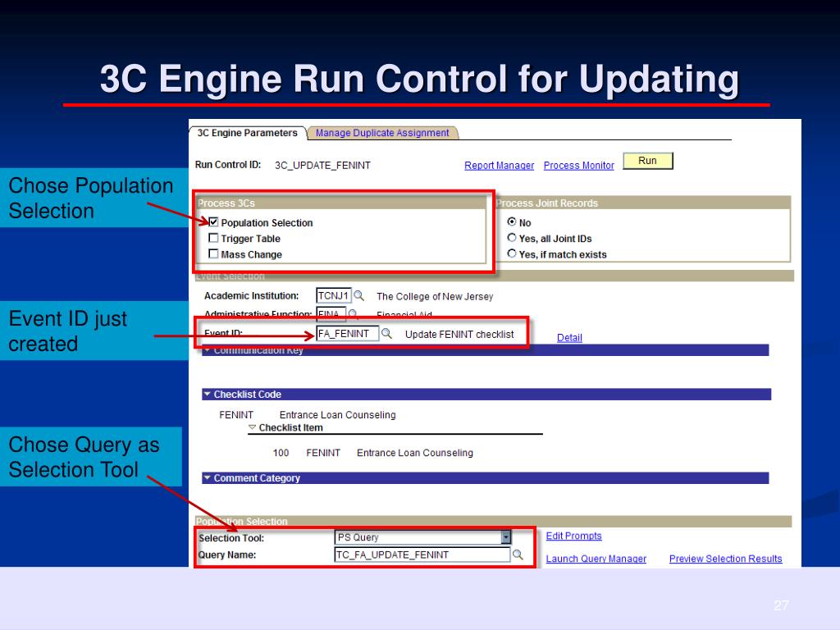Open the Edit Prompts link
840x630 pixels.
pos(573,536)
